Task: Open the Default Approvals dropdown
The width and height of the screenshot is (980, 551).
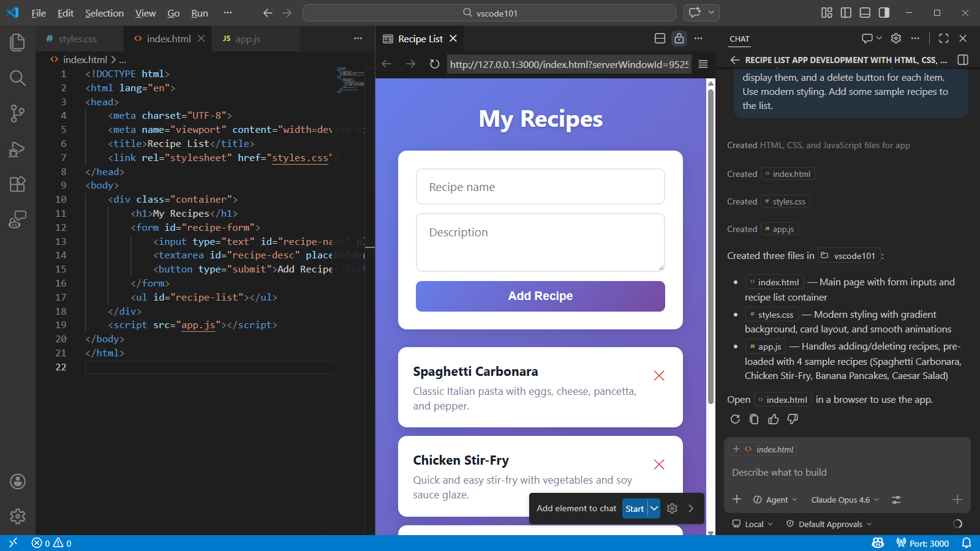Action: [828, 524]
